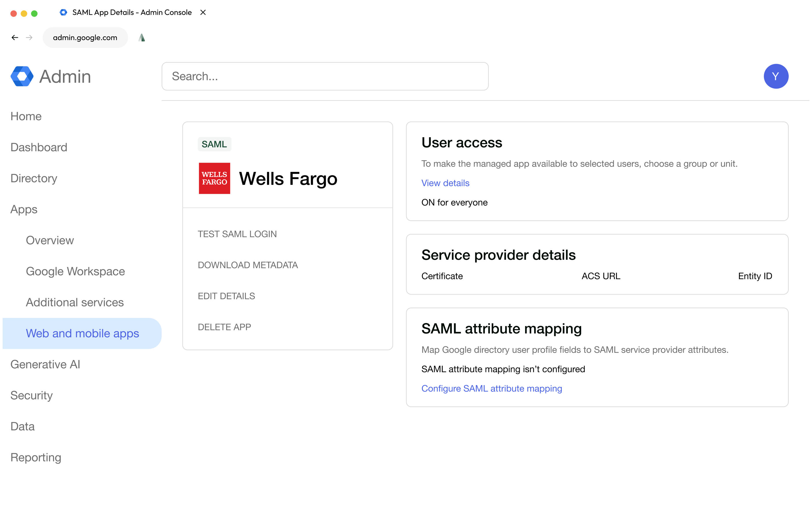Click 'ON for everyone' status text
The width and height of the screenshot is (812, 526).
pyautogui.click(x=454, y=203)
